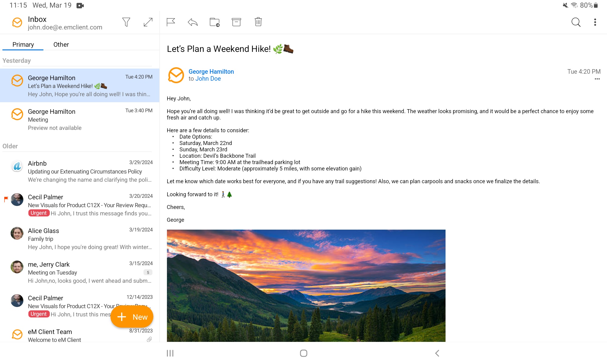Viewport: 607px width, 364px height.
Task: Tap the Wi-Fi status icon
Action: (x=574, y=5)
